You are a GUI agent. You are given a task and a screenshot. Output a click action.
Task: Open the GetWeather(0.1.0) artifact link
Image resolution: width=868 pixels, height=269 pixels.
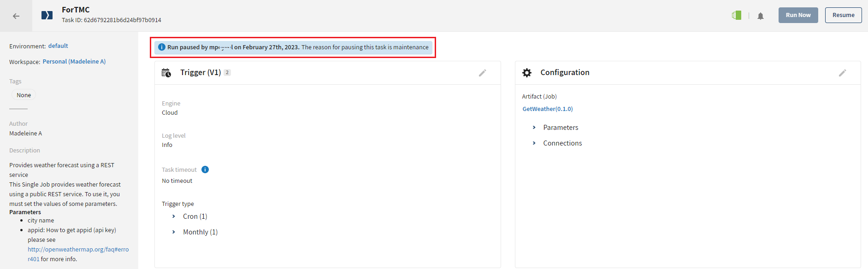(x=548, y=109)
